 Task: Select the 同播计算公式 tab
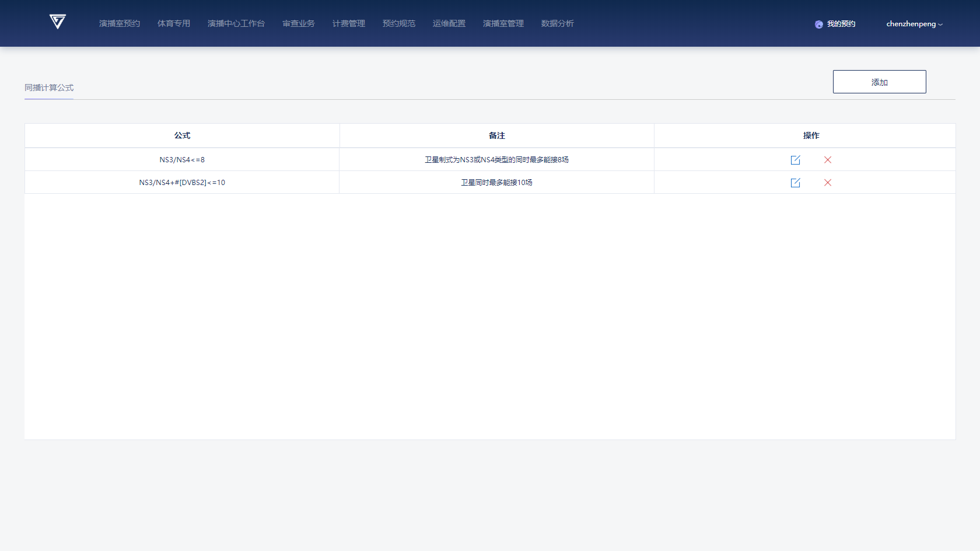click(x=49, y=88)
